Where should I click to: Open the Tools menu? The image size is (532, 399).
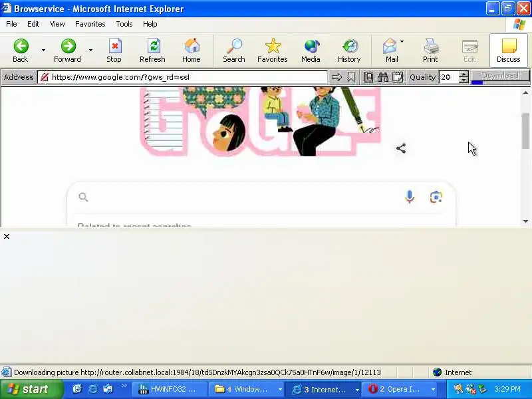point(124,24)
